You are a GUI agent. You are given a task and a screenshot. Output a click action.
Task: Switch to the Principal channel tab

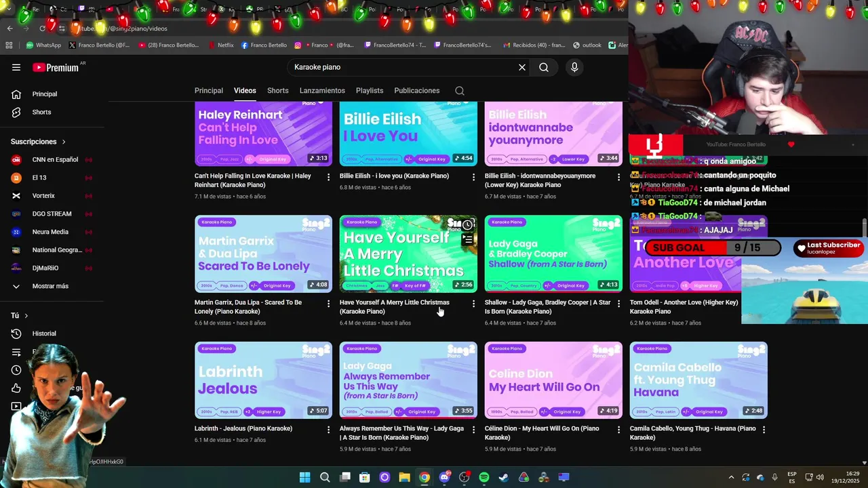point(208,91)
